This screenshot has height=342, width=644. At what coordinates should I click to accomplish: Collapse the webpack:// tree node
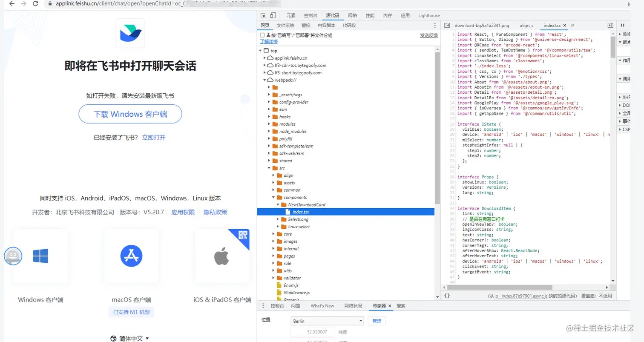click(x=264, y=80)
